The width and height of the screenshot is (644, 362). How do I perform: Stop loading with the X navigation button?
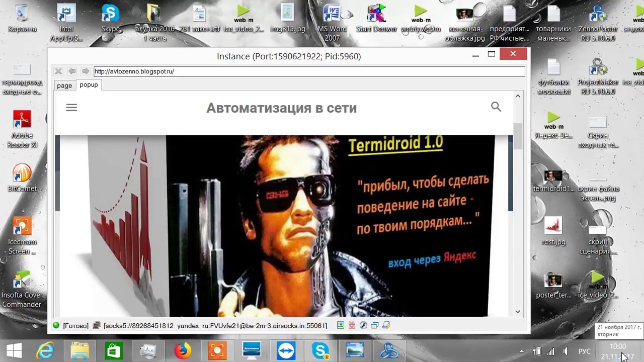[58, 71]
